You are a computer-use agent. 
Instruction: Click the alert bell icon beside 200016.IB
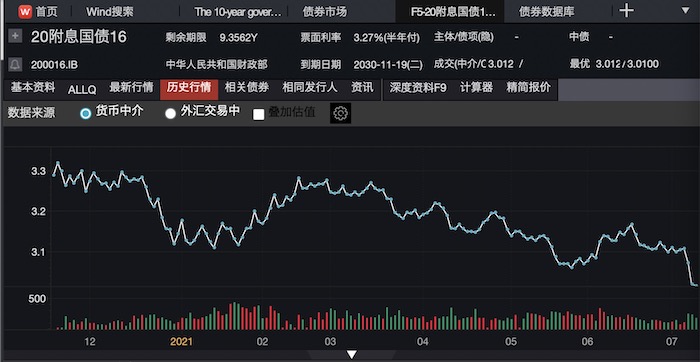coord(15,64)
